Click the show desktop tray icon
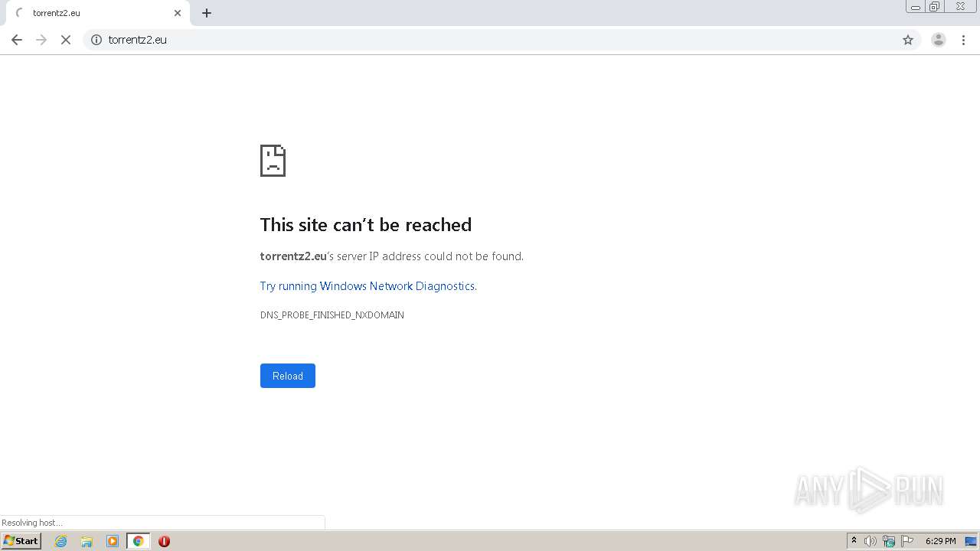This screenshot has width=980, height=551. tap(971, 541)
